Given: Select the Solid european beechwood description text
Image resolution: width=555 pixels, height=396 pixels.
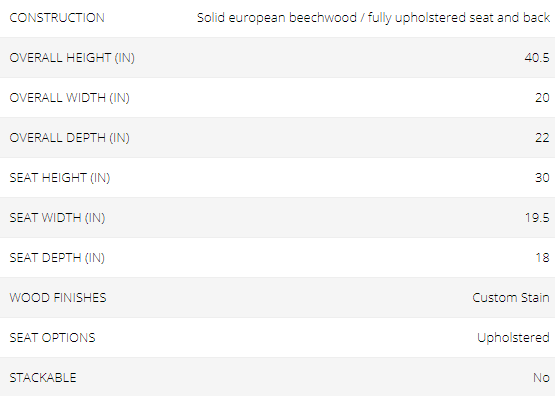Looking at the screenshot, I should [373, 18].
